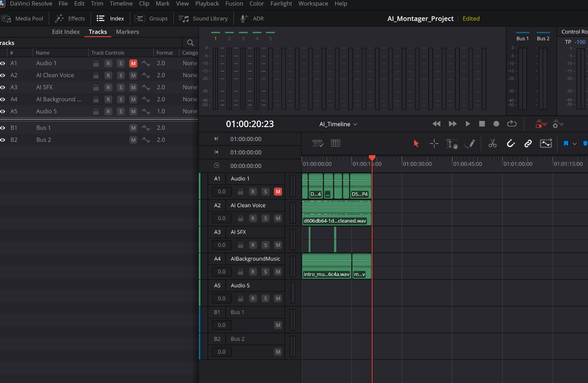This screenshot has height=383, width=588.
Task: Click the red playhead handle on ruler
Action: 372,157
